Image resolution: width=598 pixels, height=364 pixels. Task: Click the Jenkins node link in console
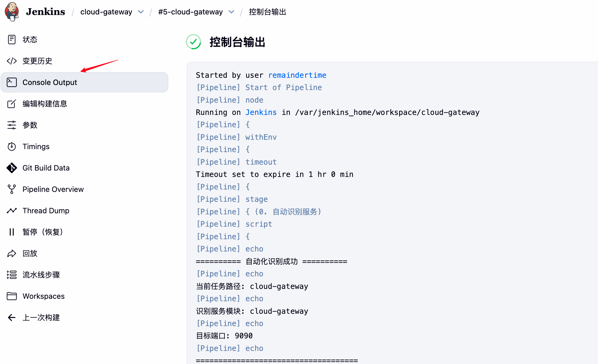coord(261,112)
